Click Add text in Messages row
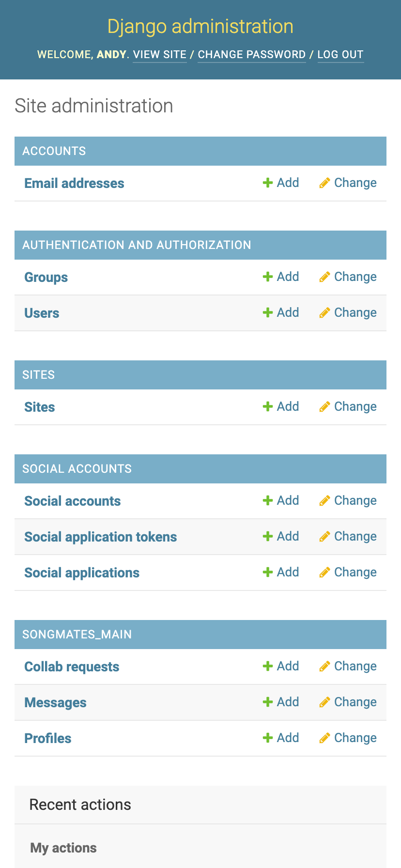The height and width of the screenshot is (868, 401). (288, 702)
